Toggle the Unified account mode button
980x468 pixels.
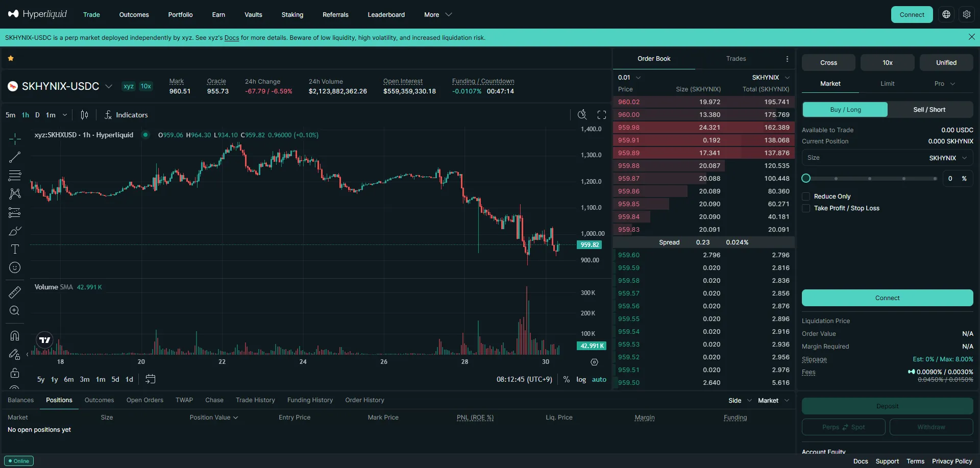tap(946, 63)
